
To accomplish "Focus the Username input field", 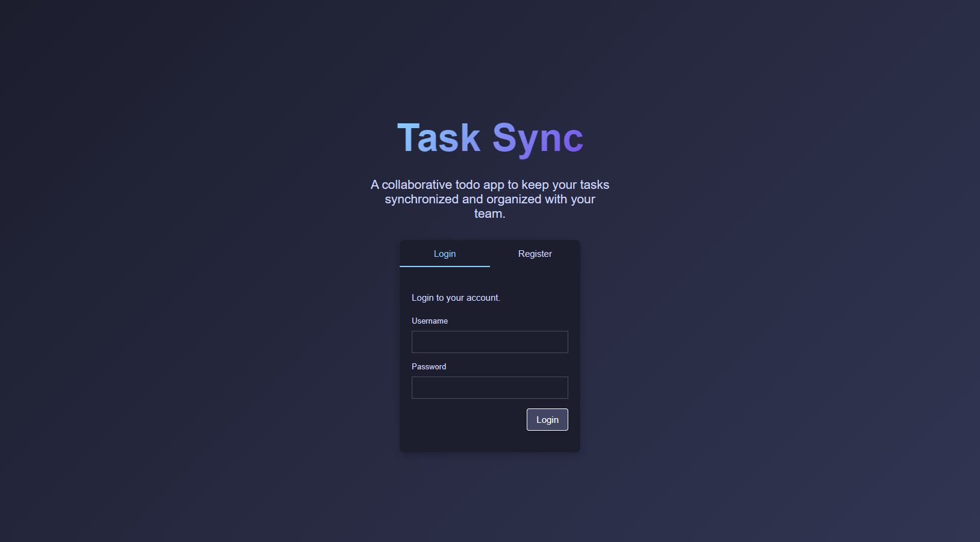I will click(490, 342).
